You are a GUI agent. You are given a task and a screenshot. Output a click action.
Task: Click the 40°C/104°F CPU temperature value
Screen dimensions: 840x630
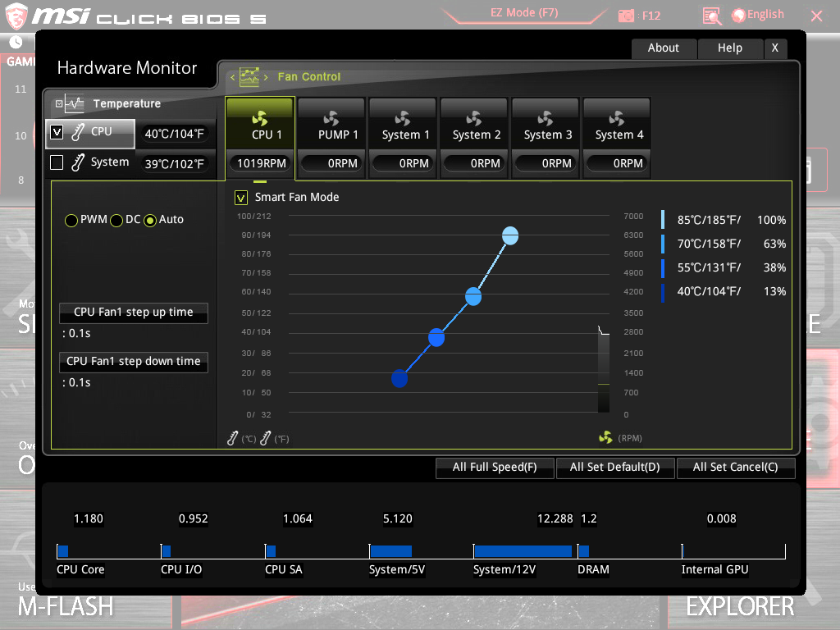(175, 134)
